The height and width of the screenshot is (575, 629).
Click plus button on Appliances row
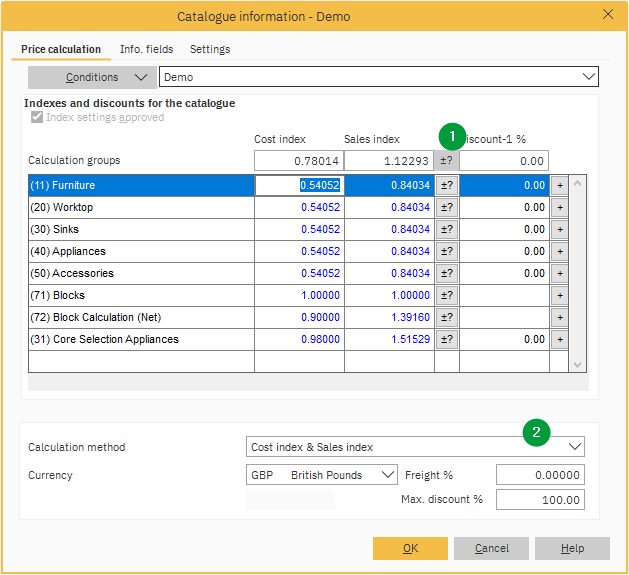[559, 251]
